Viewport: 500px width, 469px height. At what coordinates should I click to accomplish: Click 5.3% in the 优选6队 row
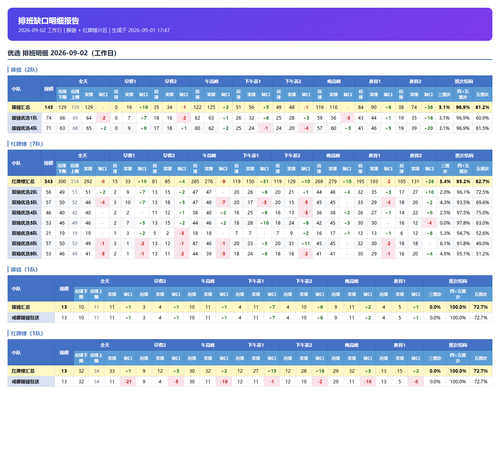[x=445, y=233]
